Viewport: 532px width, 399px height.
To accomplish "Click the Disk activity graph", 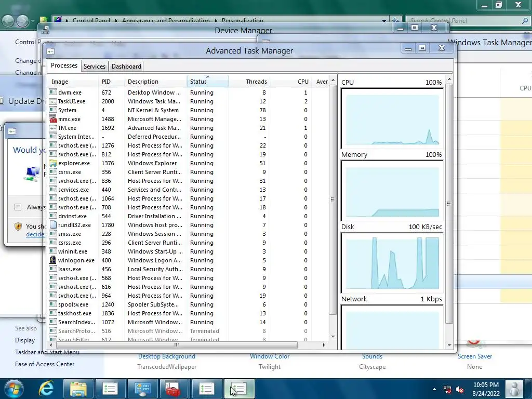I will coord(392,263).
